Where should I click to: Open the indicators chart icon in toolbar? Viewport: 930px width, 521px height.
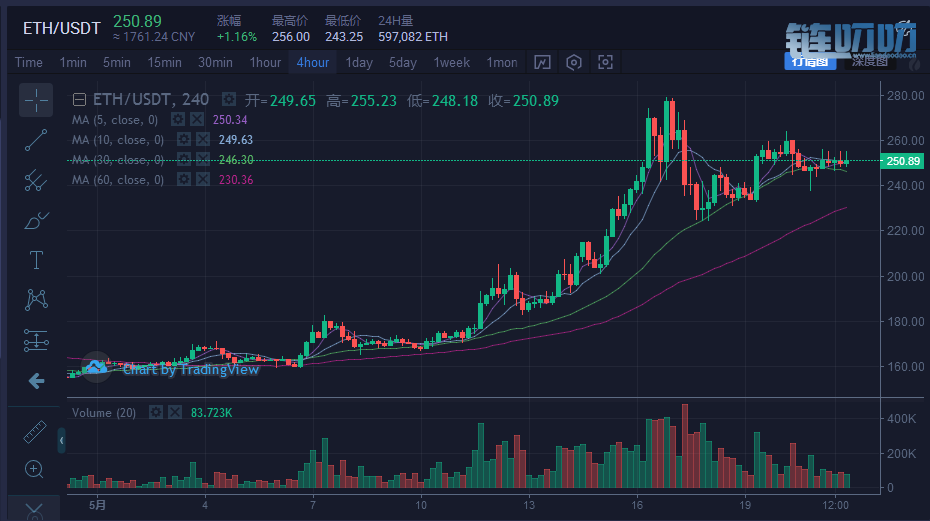542,62
